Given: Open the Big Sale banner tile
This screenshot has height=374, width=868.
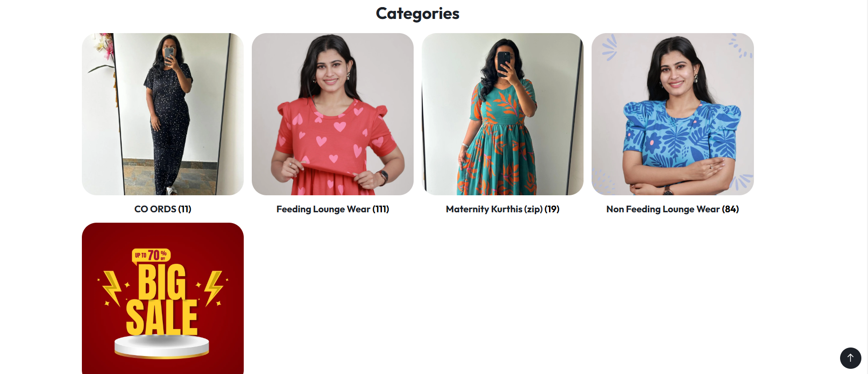Looking at the screenshot, I should [163, 298].
